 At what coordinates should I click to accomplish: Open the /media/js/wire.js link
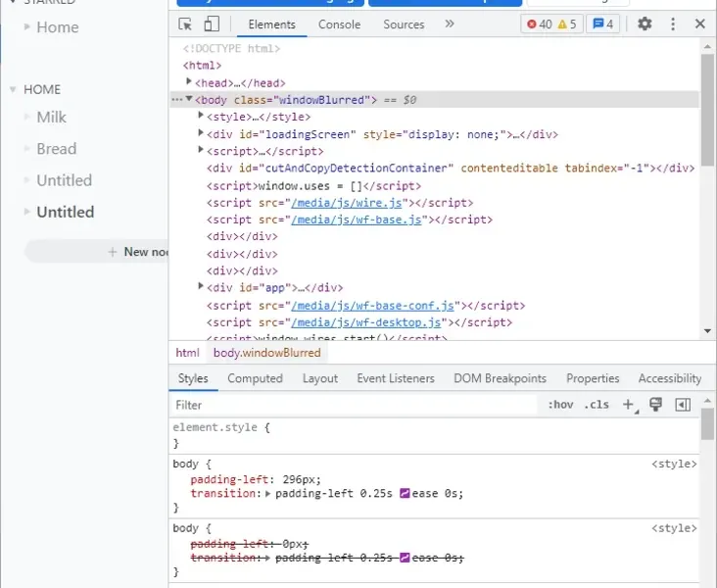[347, 203]
